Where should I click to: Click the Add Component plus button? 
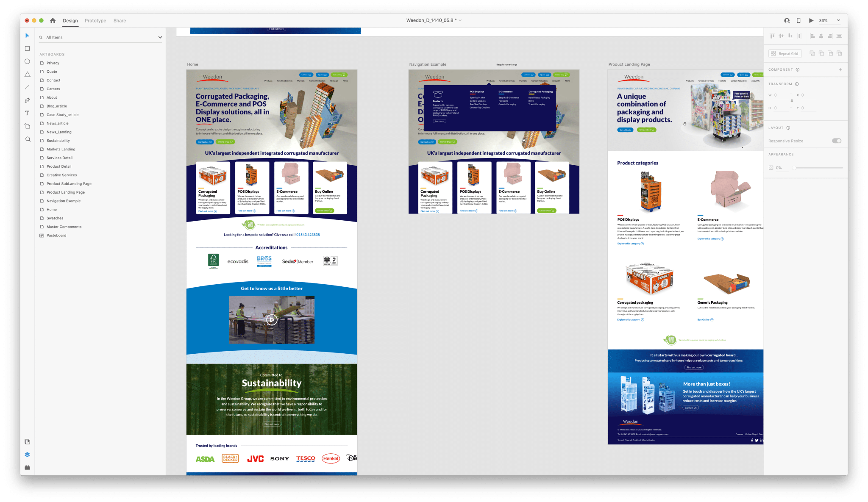tap(840, 69)
